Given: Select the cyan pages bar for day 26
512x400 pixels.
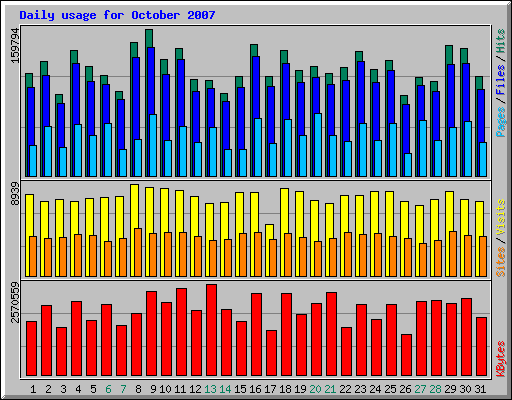Looking at the screenshot, I should (x=408, y=165).
